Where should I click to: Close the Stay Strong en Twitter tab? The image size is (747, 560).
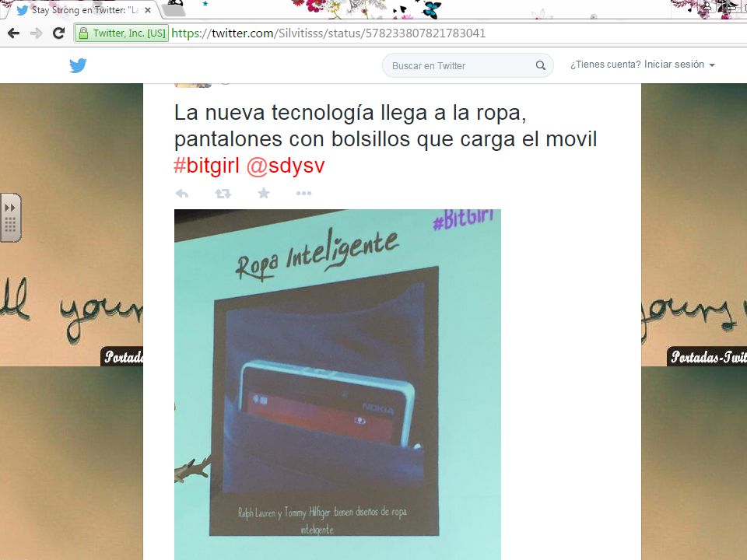[148, 10]
